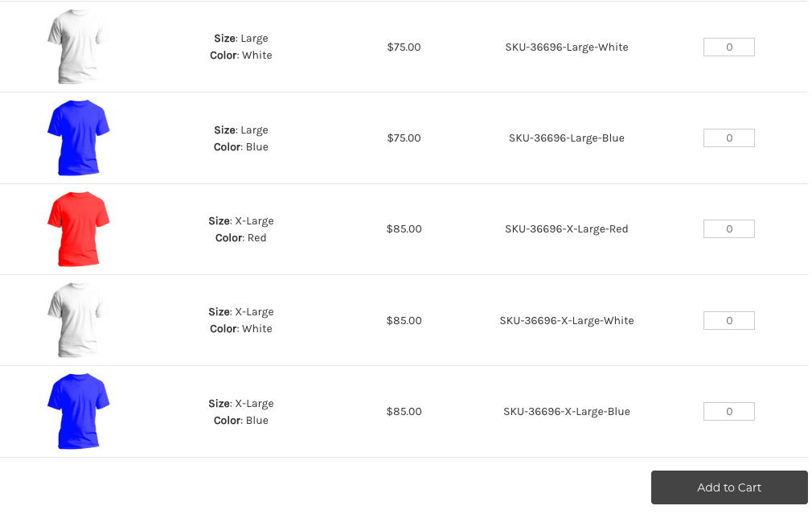Click the blue Large t-shirt thumbnail
This screenshot has height=514, width=812.
pos(77,137)
